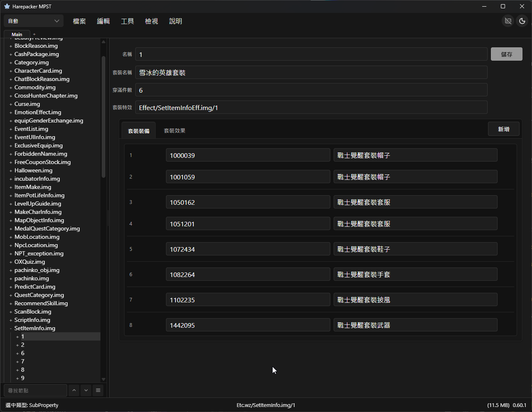The height and width of the screenshot is (412, 532).
Task: Collapse SetItemInfo.img node
Action: pos(11,329)
